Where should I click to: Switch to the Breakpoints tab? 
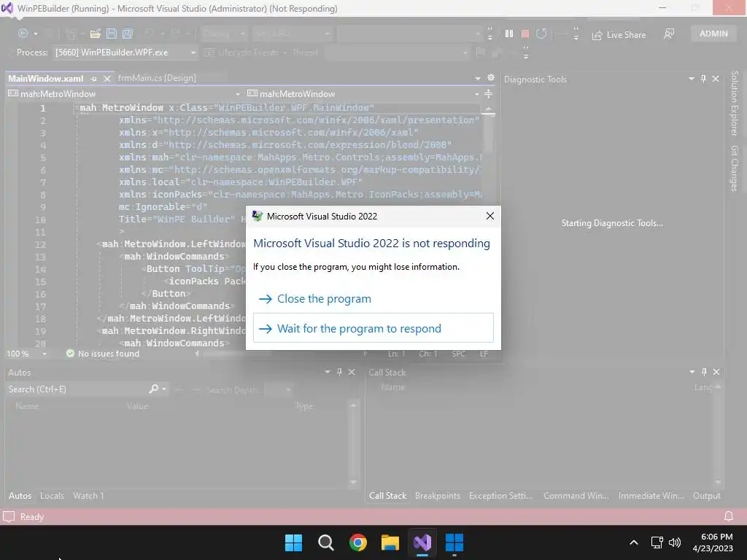coord(438,496)
